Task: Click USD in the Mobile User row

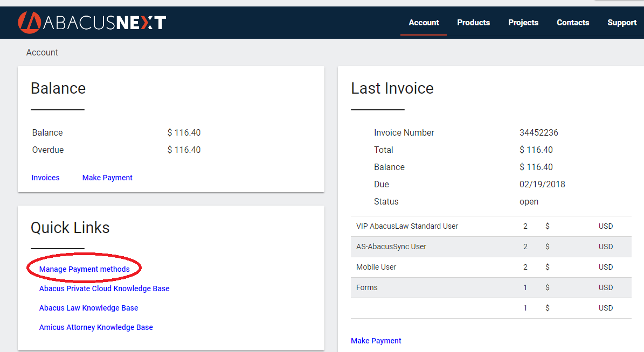Action: click(605, 267)
